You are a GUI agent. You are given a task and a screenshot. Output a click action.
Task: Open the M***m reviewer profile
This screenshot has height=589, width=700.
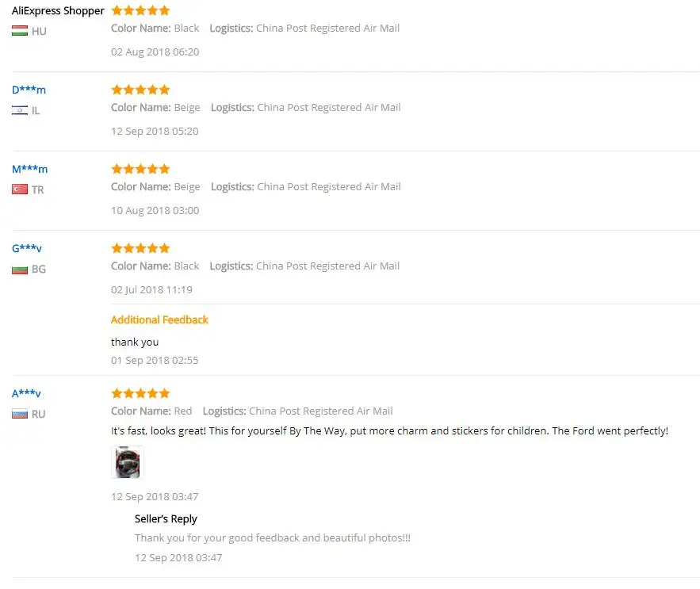coord(29,169)
